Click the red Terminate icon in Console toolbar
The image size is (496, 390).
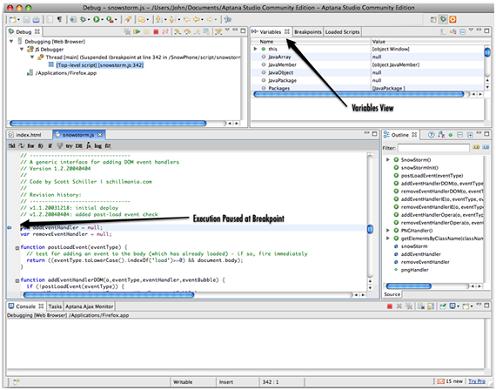(x=390, y=306)
